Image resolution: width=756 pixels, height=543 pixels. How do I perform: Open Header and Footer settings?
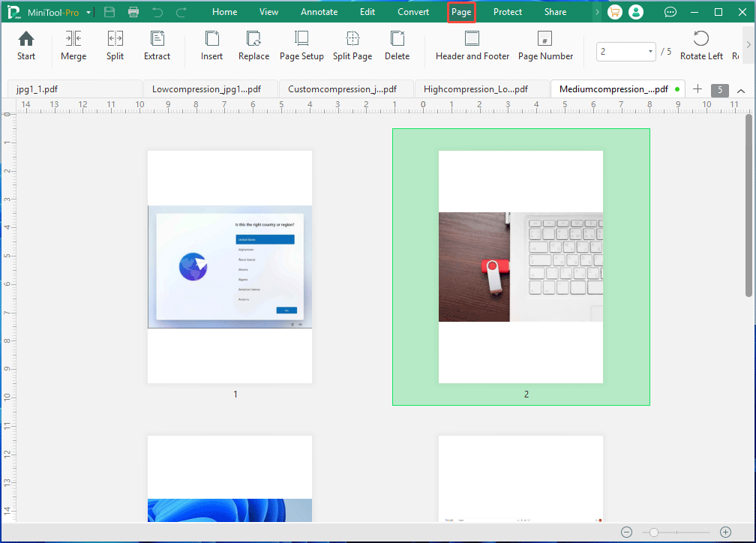coord(472,45)
